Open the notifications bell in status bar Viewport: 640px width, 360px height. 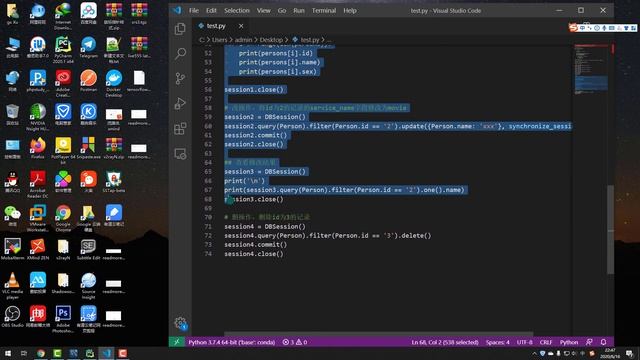coord(603,342)
